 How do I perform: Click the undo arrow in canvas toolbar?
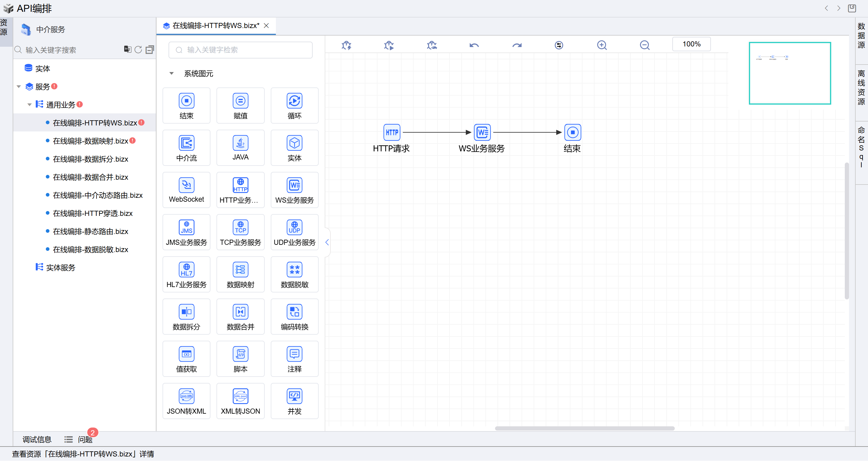click(x=474, y=45)
